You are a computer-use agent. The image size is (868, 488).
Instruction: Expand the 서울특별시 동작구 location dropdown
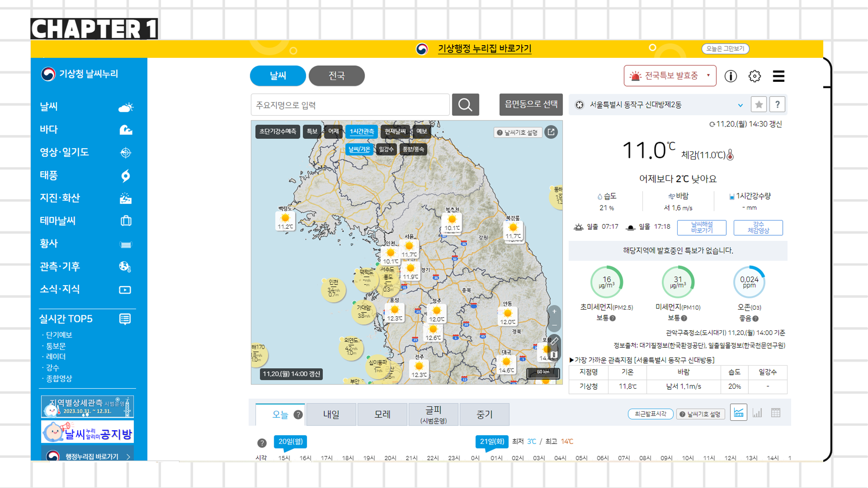(x=740, y=105)
